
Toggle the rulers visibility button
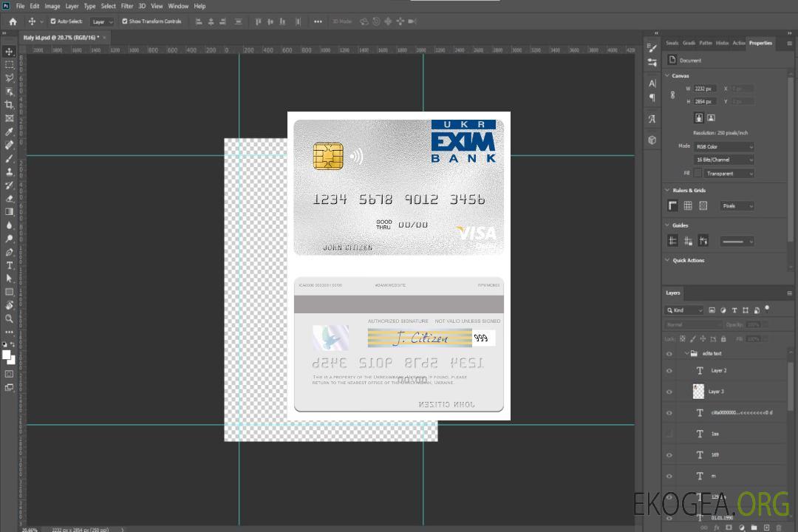coord(672,205)
